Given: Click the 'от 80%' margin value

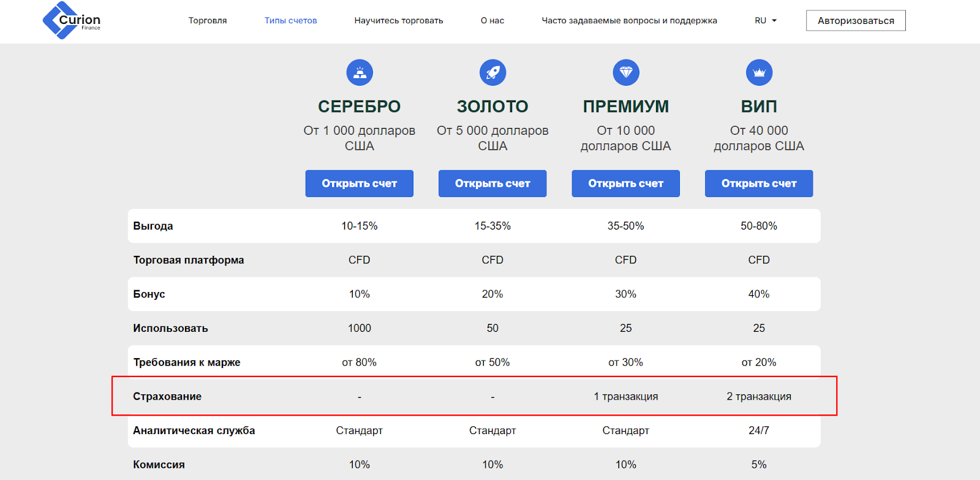Looking at the screenshot, I should coord(360,362).
